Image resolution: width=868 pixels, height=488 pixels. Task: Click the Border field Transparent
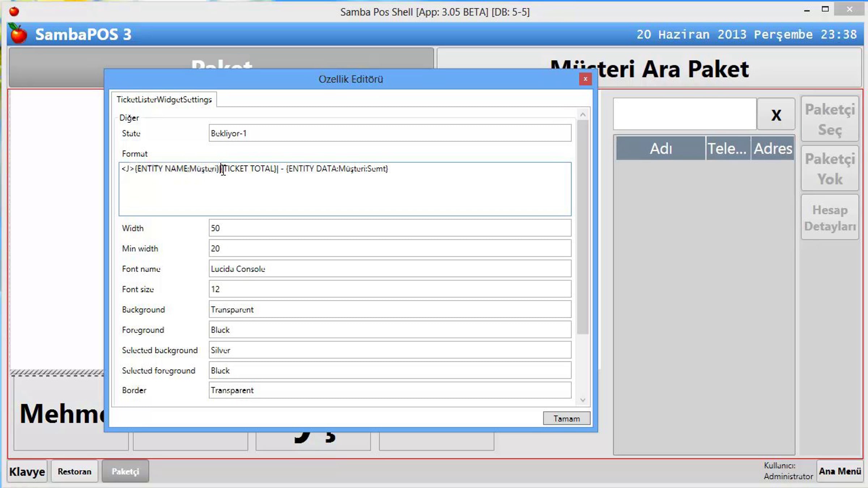point(390,390)
